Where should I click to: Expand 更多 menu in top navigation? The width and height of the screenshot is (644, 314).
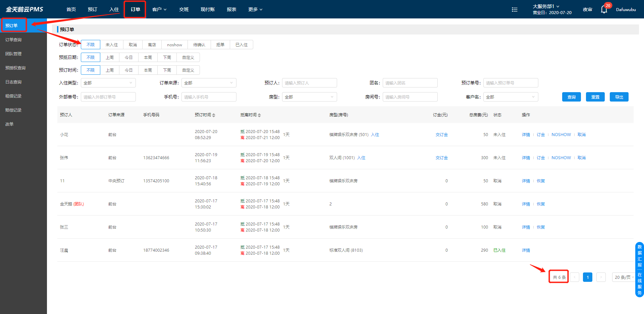click(x=255, y=9)
